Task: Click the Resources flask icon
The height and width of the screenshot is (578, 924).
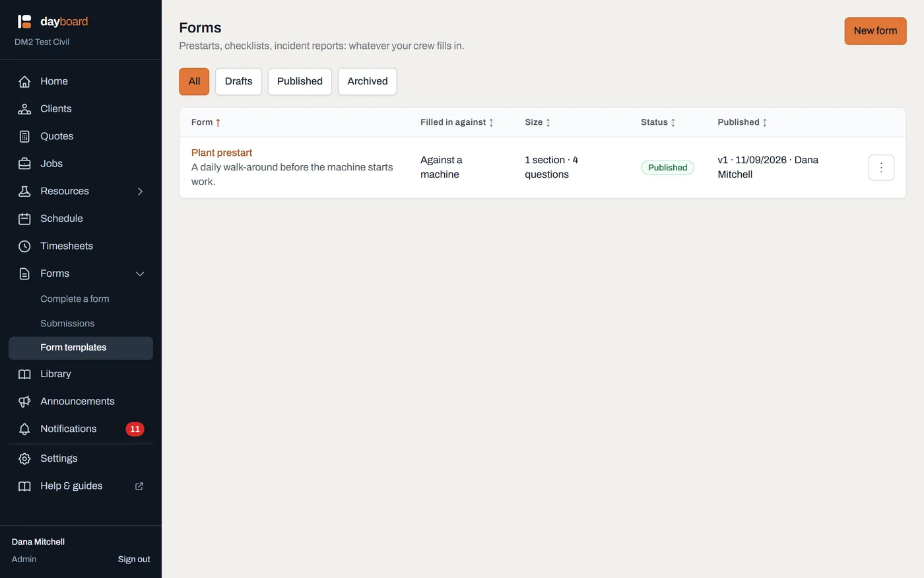Action: coord(24,191)
